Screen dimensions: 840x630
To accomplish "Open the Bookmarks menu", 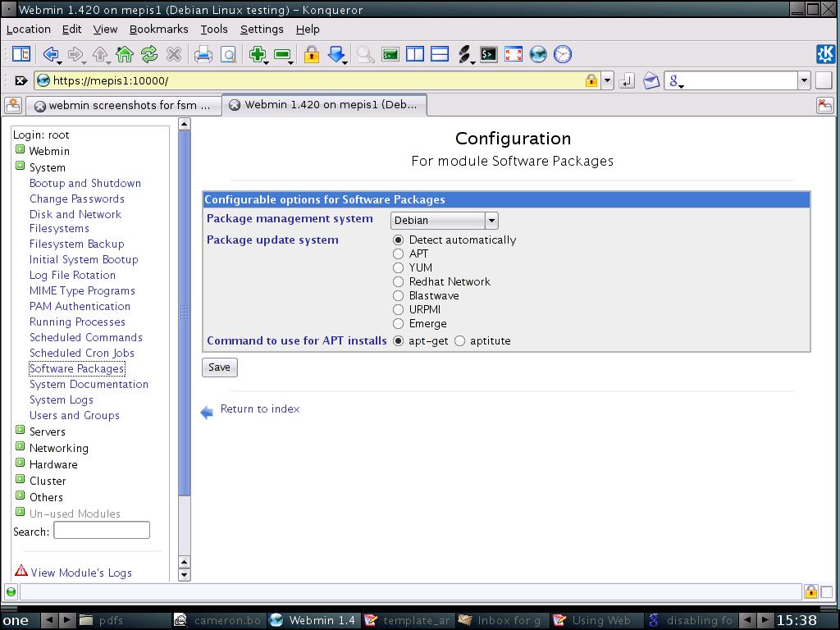I will coord(158,29).
